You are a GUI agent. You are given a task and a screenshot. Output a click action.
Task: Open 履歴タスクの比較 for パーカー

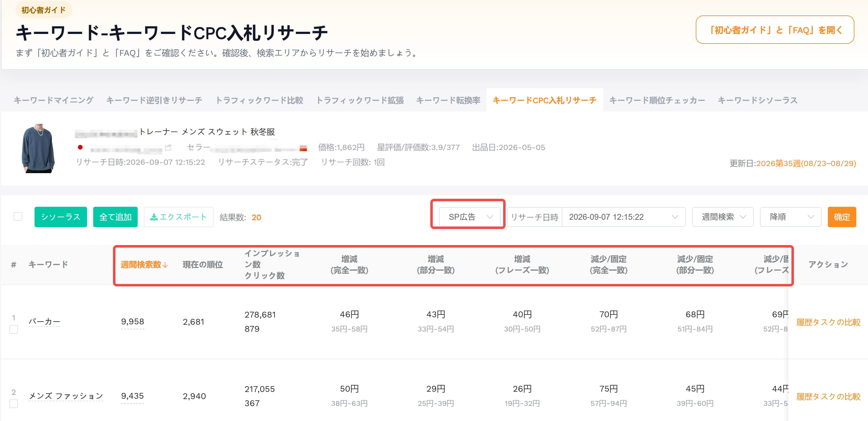click(x=828, y=322)
